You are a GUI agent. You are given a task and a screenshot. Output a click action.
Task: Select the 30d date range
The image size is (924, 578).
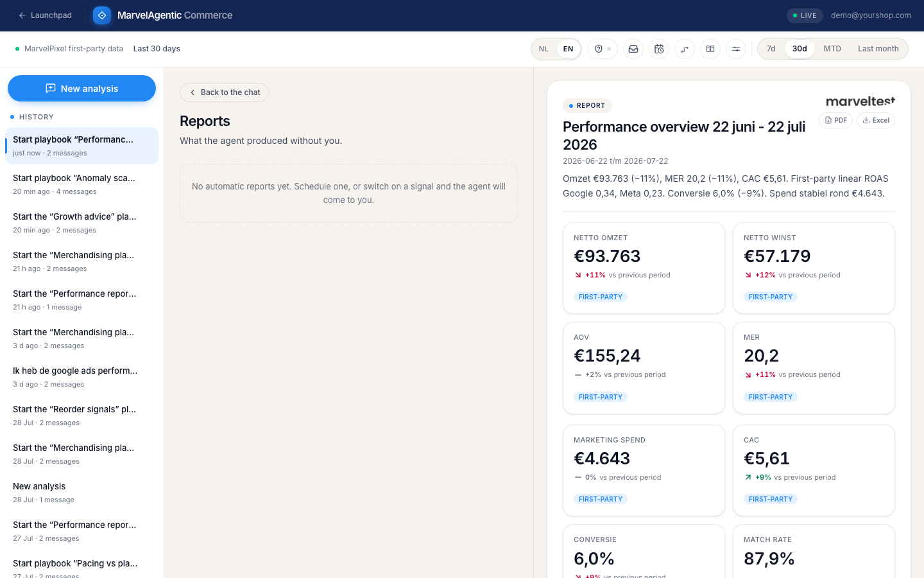(x=800, y=49)
